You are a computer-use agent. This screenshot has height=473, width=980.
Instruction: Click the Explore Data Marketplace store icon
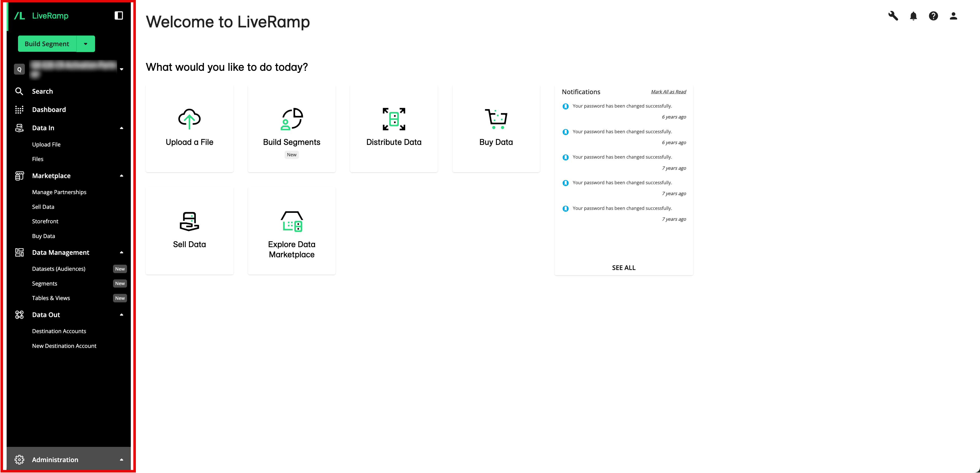coord(292,221)
